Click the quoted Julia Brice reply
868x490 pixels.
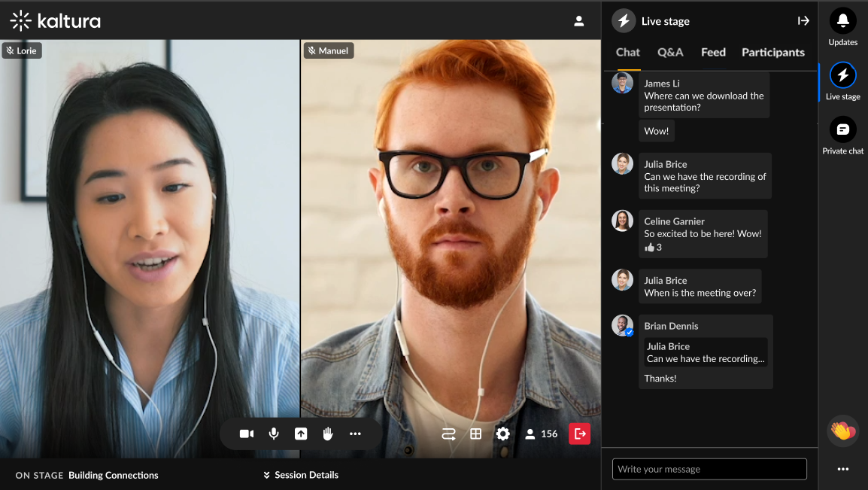coord(706,353)
